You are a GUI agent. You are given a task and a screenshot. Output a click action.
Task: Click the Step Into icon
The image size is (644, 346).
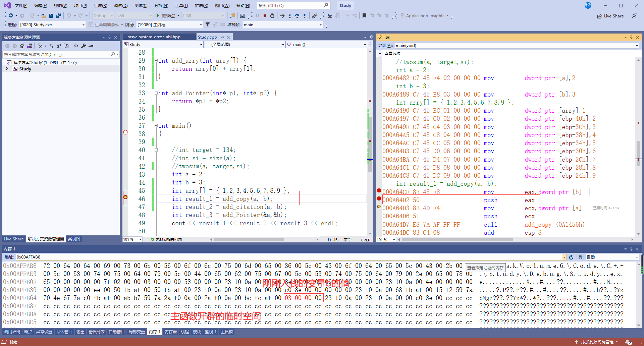pos(290,16)
